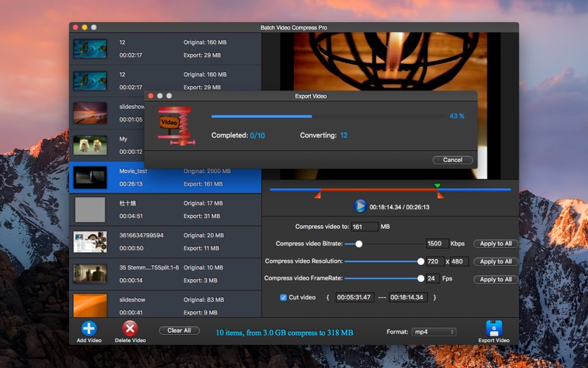Screen dimensions: 588x368
Task: Click the 00:18:14.34 / 00:26:13 time readout
Action: tap(399, 208)
